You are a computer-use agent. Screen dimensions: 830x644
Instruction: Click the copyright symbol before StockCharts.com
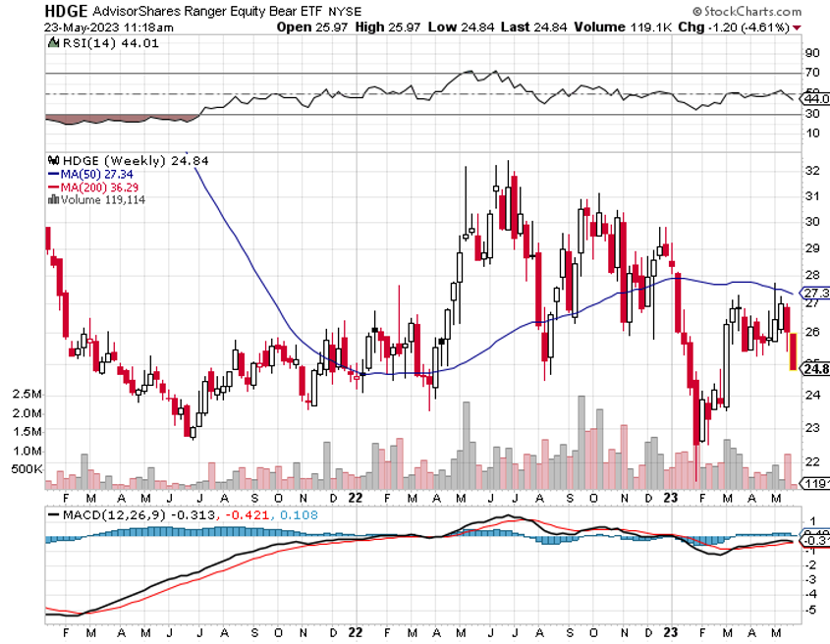[697, 11]
